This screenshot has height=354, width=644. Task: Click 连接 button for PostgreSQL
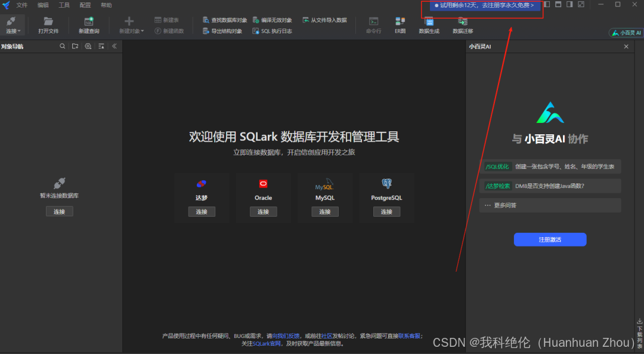(x=386, y=211)
